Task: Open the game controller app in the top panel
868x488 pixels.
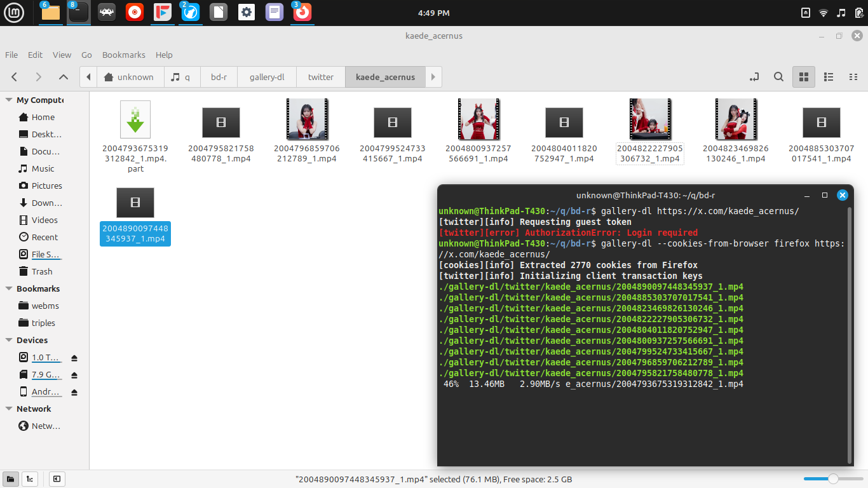Action: point(107,12)
